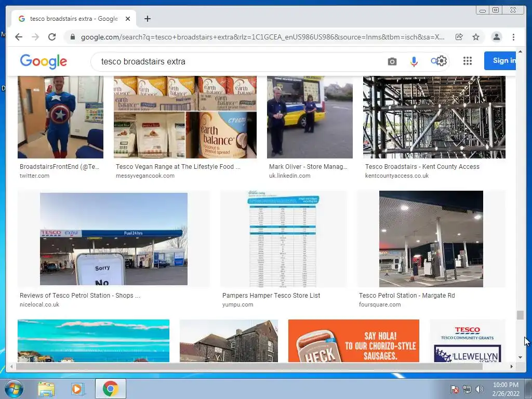Open the Tesco Extra Fuel 24hrs station image
The image size is (532, 399).
[114, 239]
